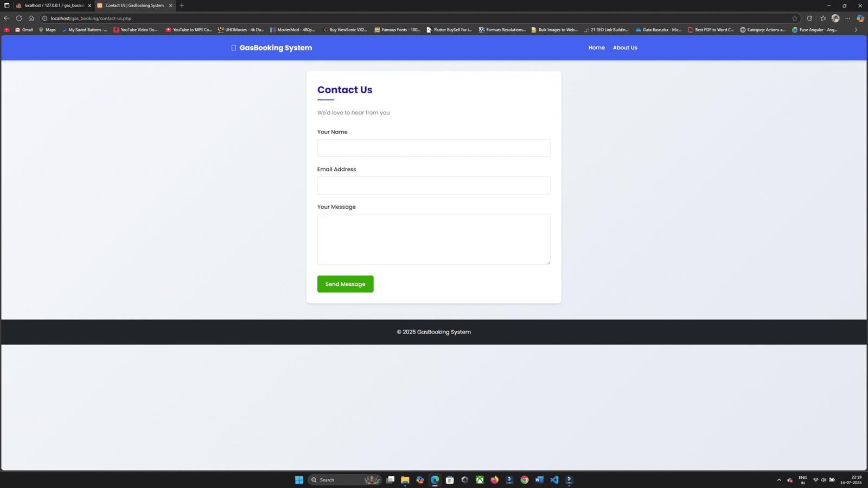Open the About Us page
868x488 pixels.
(x=625, y=48)
